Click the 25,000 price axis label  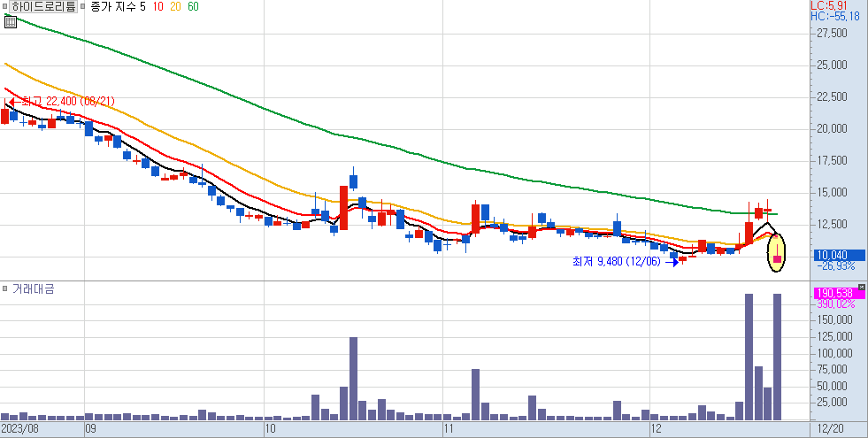tap(832, 65)
